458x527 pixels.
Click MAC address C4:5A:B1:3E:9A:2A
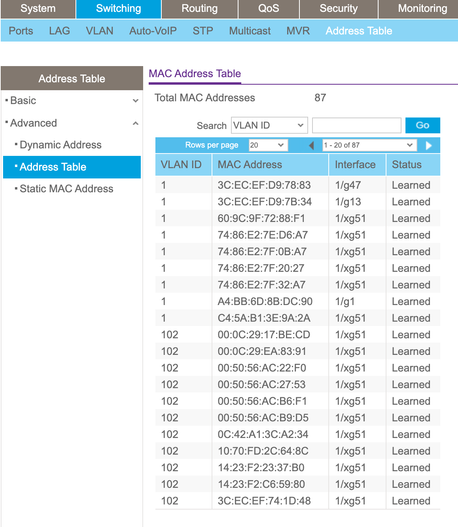[264, 318]
